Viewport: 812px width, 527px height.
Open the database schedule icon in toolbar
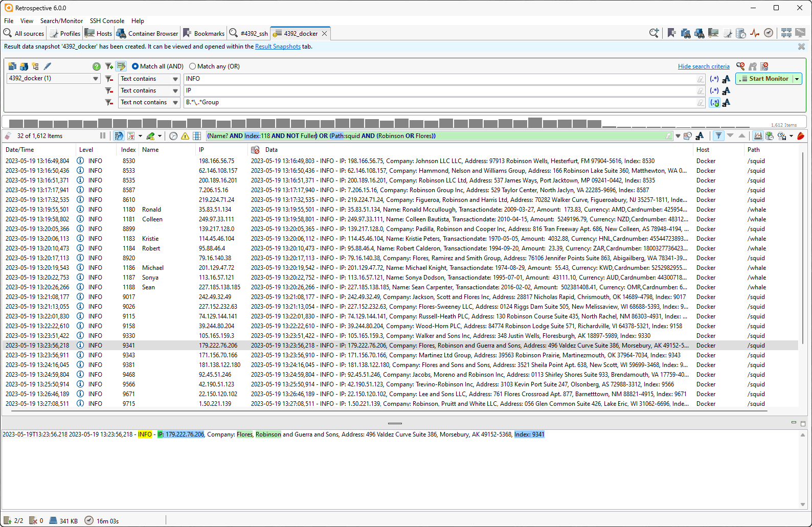tap(741, 33)
